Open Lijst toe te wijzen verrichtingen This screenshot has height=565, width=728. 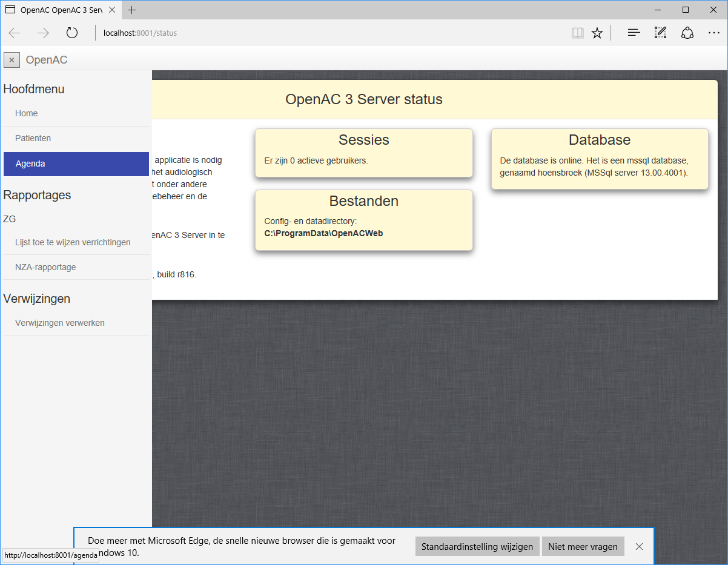coord(73,242)
